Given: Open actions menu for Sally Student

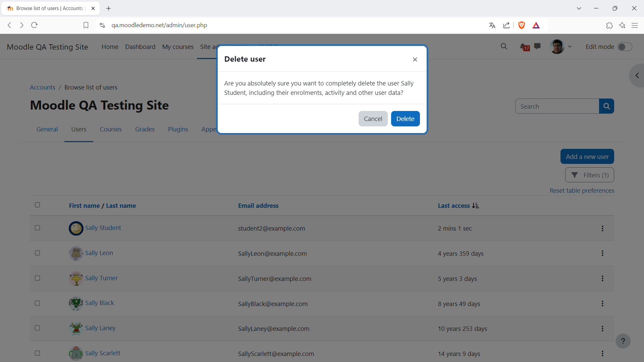Looking at the screenshot, I should tap(602, 228).
